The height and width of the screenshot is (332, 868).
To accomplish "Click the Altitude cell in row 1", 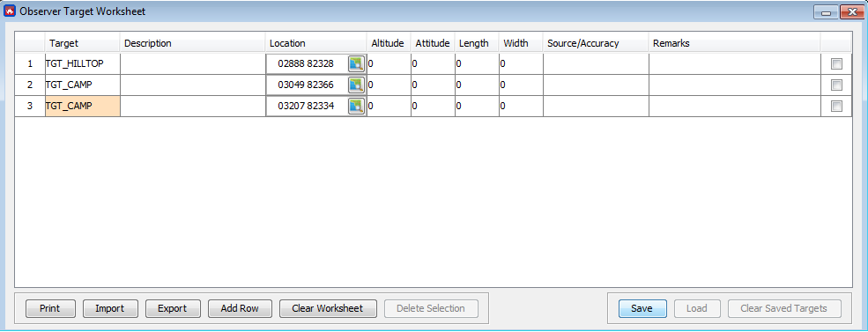I will coord(389,64).
